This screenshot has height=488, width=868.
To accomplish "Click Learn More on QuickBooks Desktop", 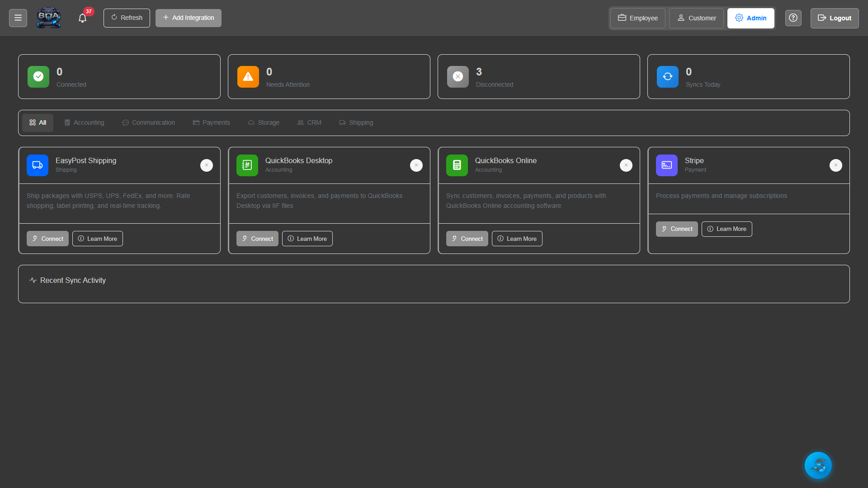I will [x=307, y=239].
